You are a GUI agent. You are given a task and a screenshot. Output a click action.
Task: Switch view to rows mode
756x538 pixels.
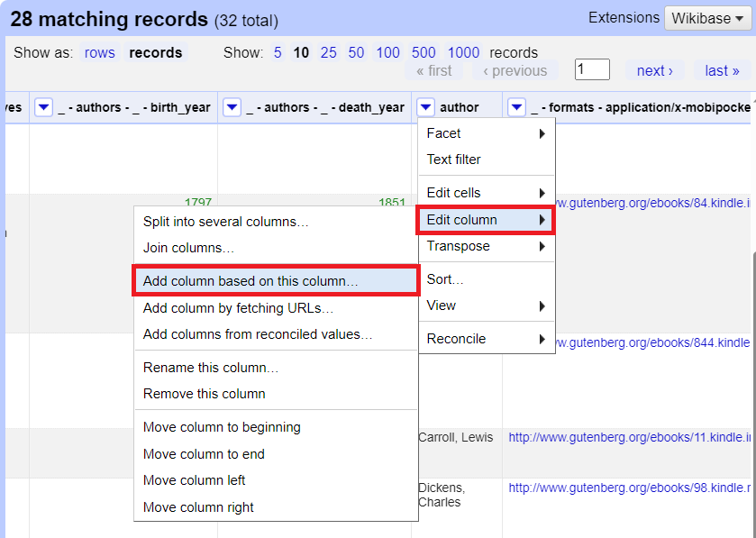(99, 53)
